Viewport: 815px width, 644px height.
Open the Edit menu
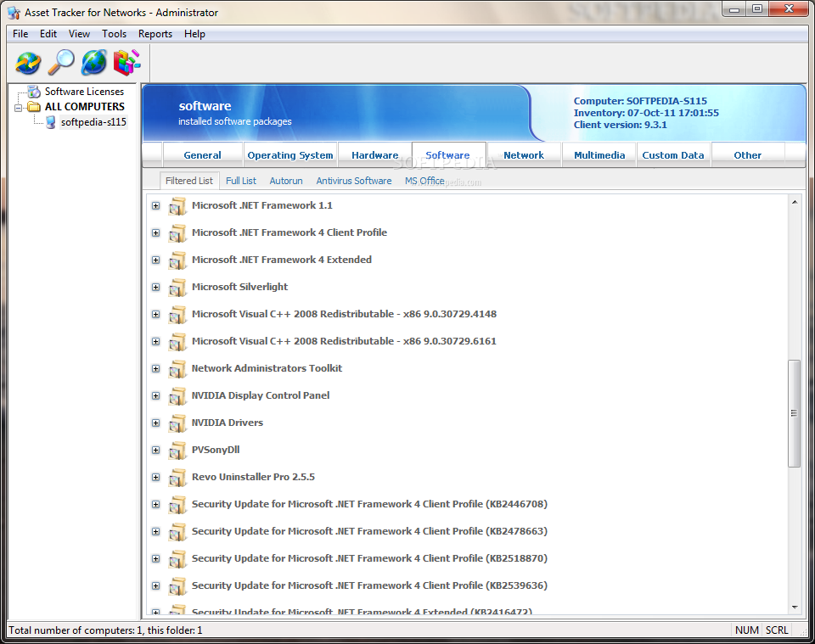tap(48, 34)
